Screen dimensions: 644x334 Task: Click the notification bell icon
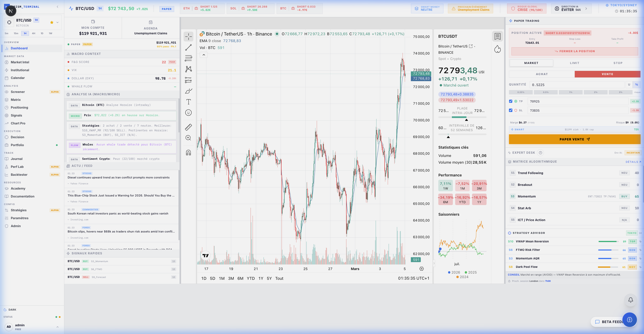pyautogui.click(x=631, y=300)
